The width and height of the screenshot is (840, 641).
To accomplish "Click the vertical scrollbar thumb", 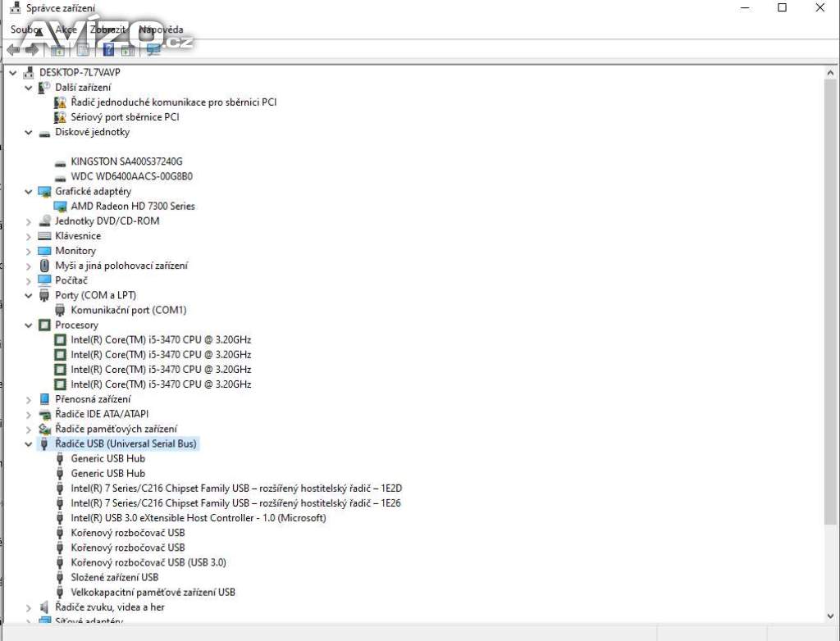I will [831, 302].
